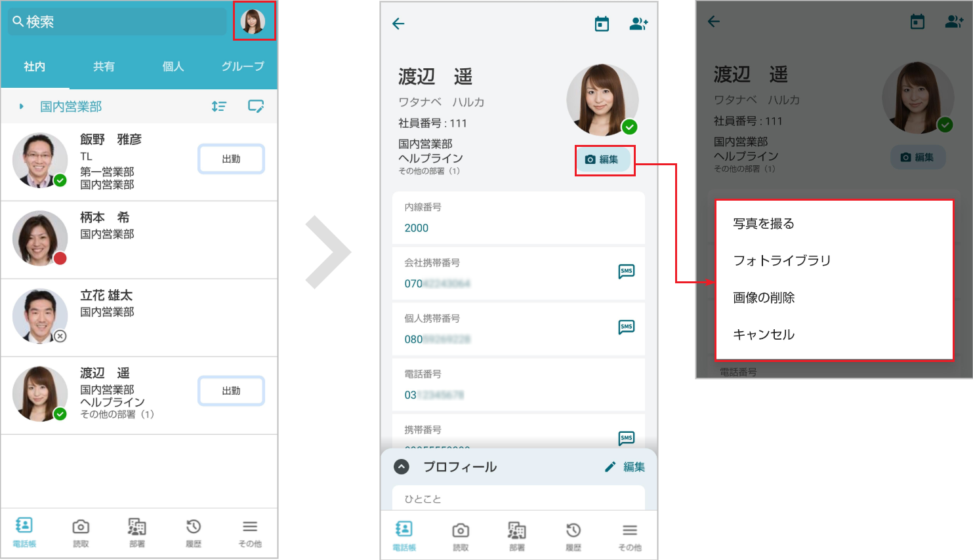
Task: Click 個人携帯番号 starting with 080
Action: (438, 339)
